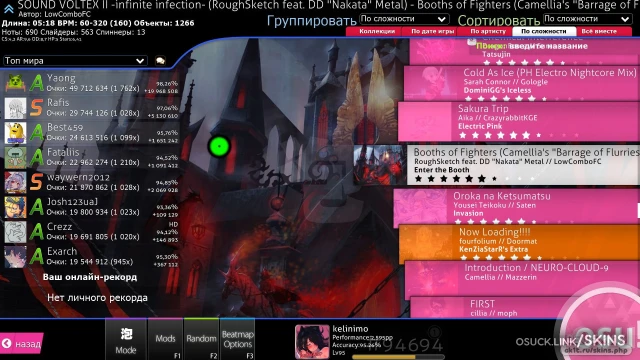Click the Booths of Fighters thumbnail image

(380, 165)
